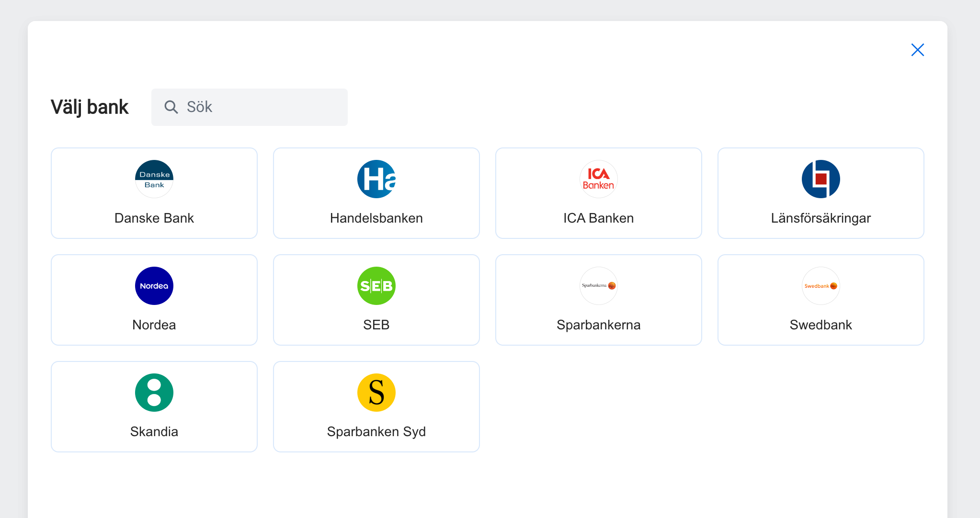This screenshot has width=980, height=518.
Task: Choose the Nordea name label
Action: (x=154, y=325)
